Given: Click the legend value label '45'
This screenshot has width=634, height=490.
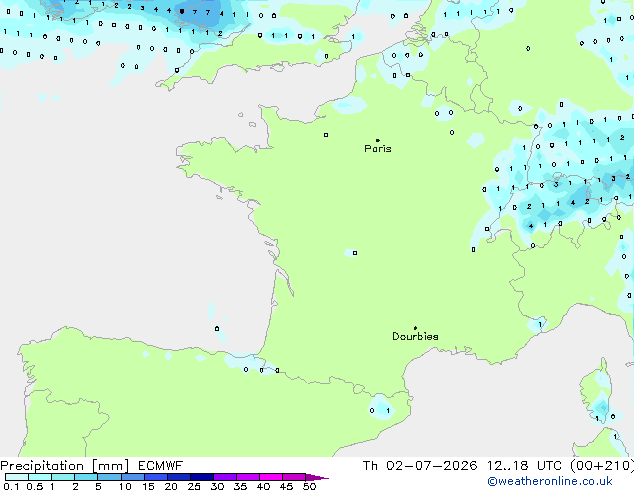Looking at the screenshot, I should click(286, 486).
